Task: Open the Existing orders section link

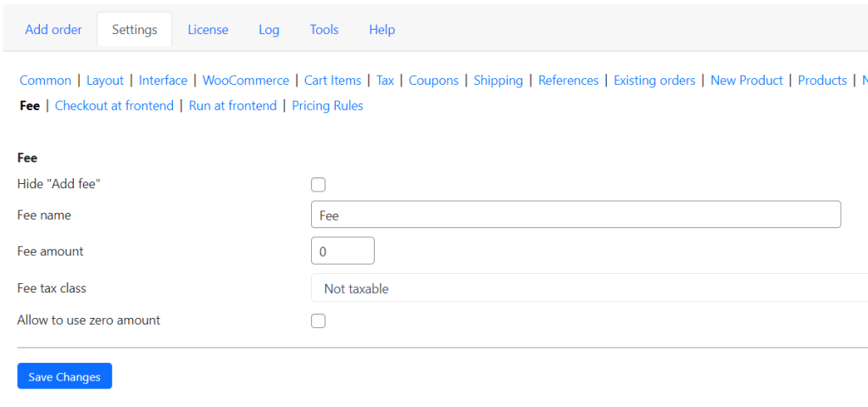Action: pyautogui.click(x=654, y=81)
